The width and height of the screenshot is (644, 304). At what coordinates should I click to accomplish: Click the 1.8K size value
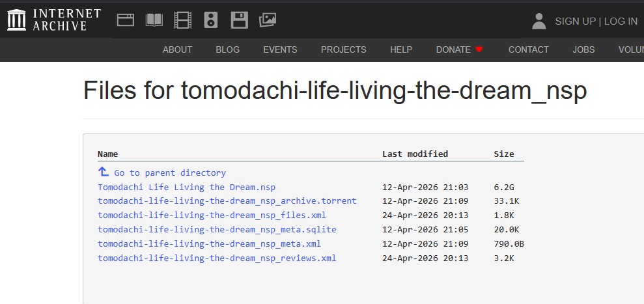click(x=504, y=215)
